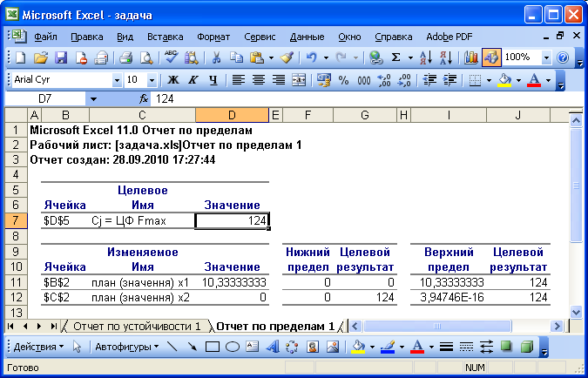Toggle italic К formatting

pos(193,80)
